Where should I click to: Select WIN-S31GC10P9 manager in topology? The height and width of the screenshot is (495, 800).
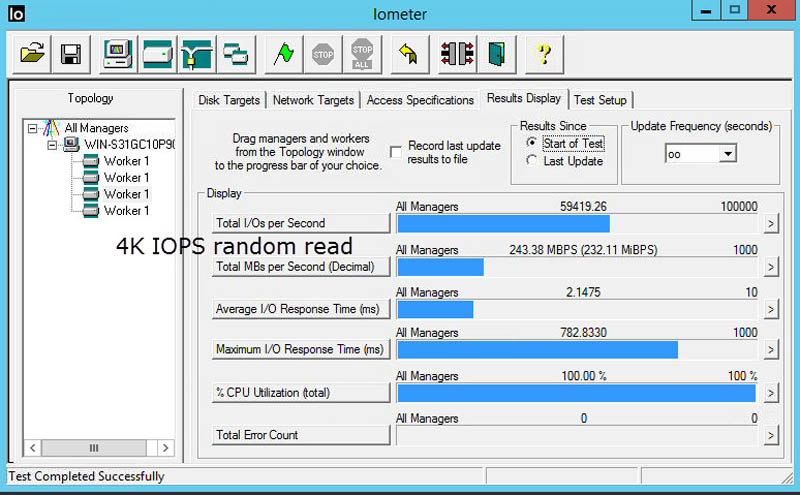tap(130, 144)
